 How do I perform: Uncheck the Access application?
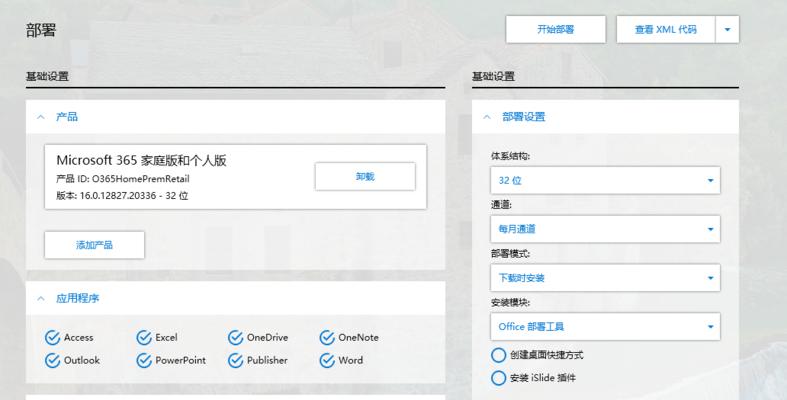pos(52,338)
